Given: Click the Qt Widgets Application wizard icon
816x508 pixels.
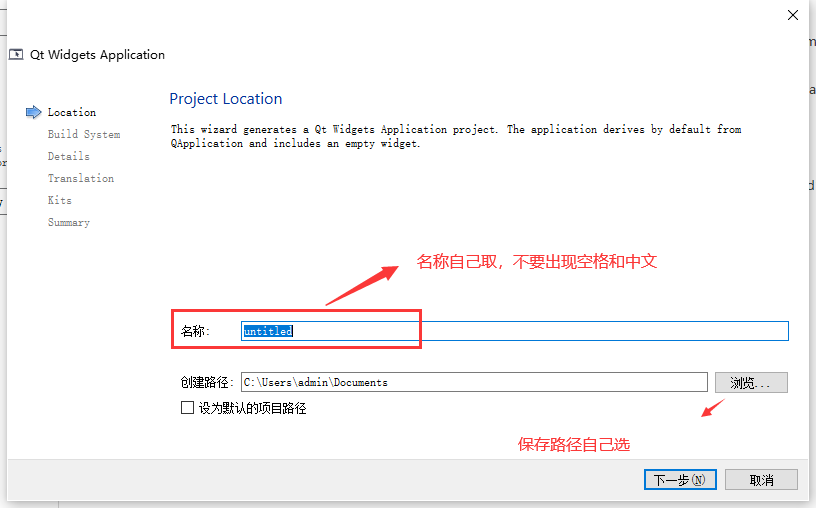Looking at the screenshot, I should 16,55.
